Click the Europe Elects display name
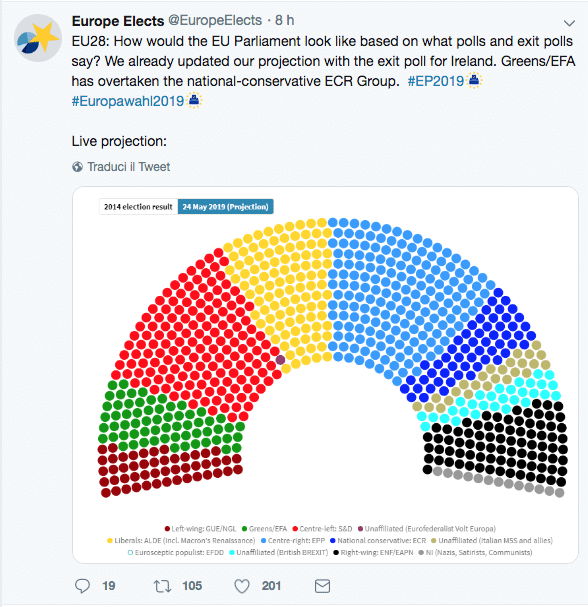 118,21
